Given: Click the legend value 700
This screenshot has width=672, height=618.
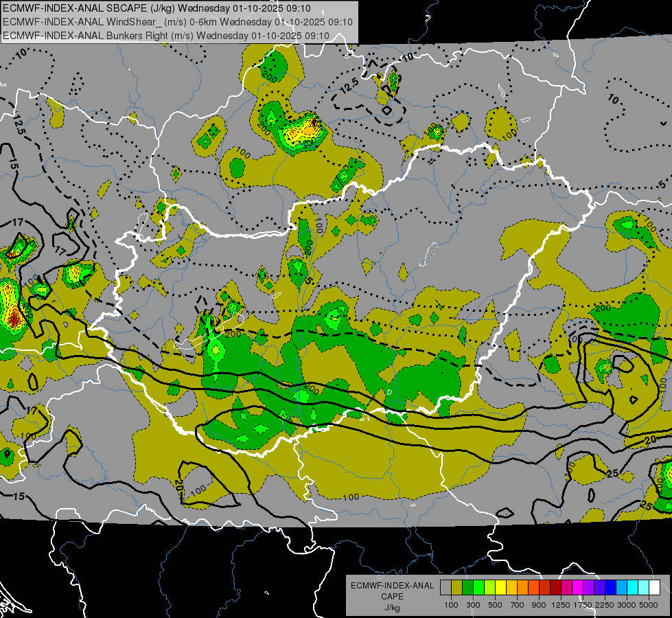Looking at the screenshot, I should (518, 605).
